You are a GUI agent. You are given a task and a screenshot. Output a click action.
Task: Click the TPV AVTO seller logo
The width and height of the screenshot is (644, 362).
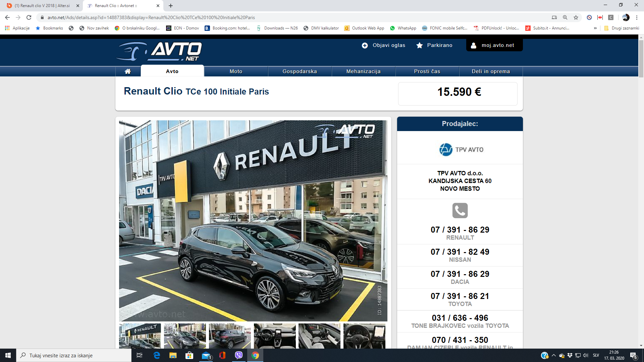461,149
